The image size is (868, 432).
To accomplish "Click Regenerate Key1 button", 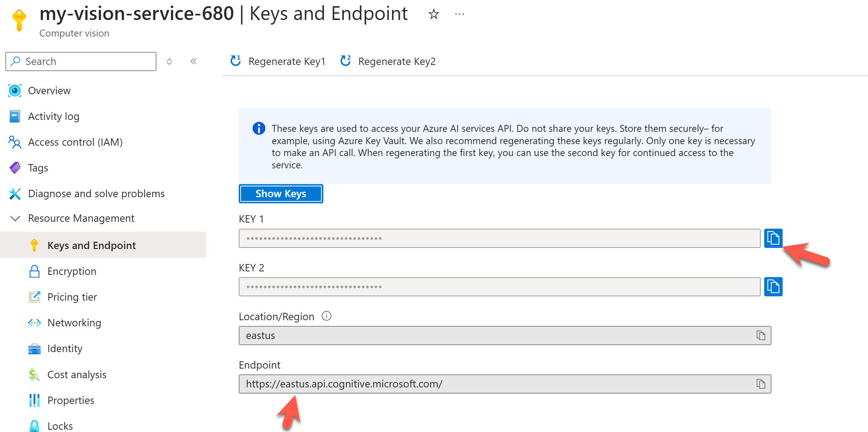I will click(278, 61).
